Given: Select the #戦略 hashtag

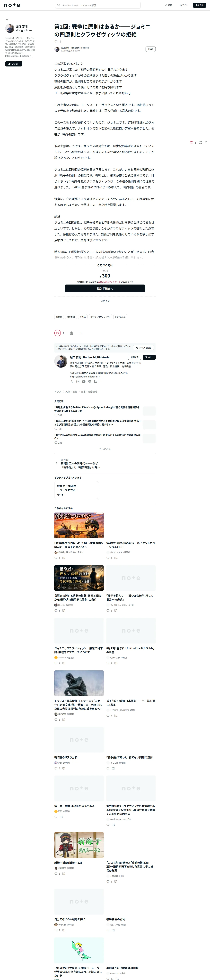Looking at the screenshot, I should pos(59,317).
